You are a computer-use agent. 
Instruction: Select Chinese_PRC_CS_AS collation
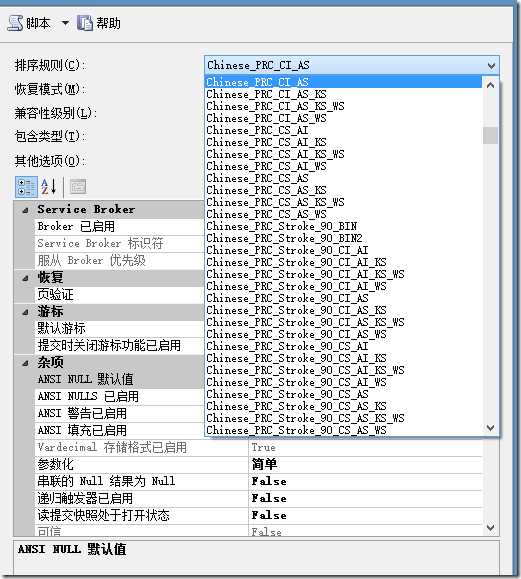pyautogui.click(x=343, y=178)
